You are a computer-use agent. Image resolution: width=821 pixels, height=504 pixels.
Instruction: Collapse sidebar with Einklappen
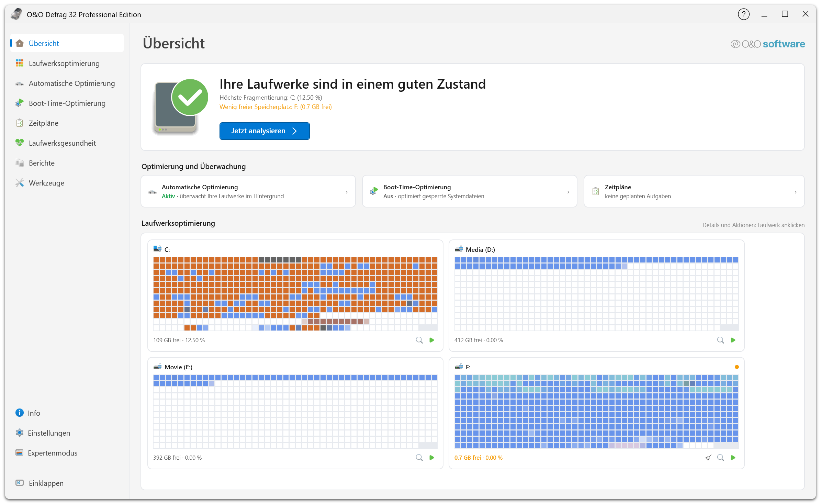click(67, 483)
